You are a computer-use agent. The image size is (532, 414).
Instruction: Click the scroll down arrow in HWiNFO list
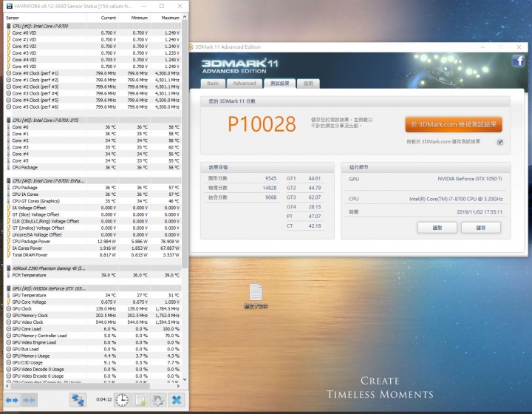click(x=185, y=379)
